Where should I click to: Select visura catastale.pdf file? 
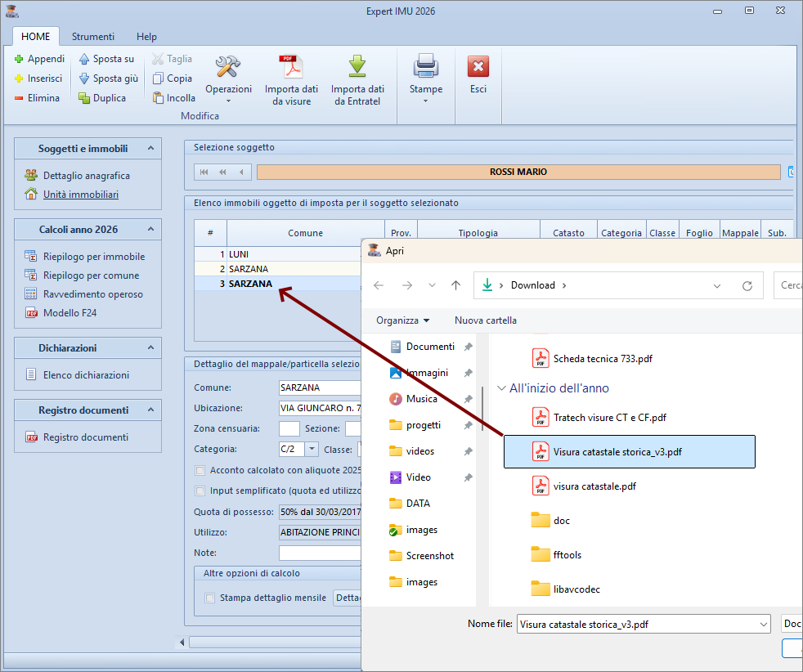(594, 486)
